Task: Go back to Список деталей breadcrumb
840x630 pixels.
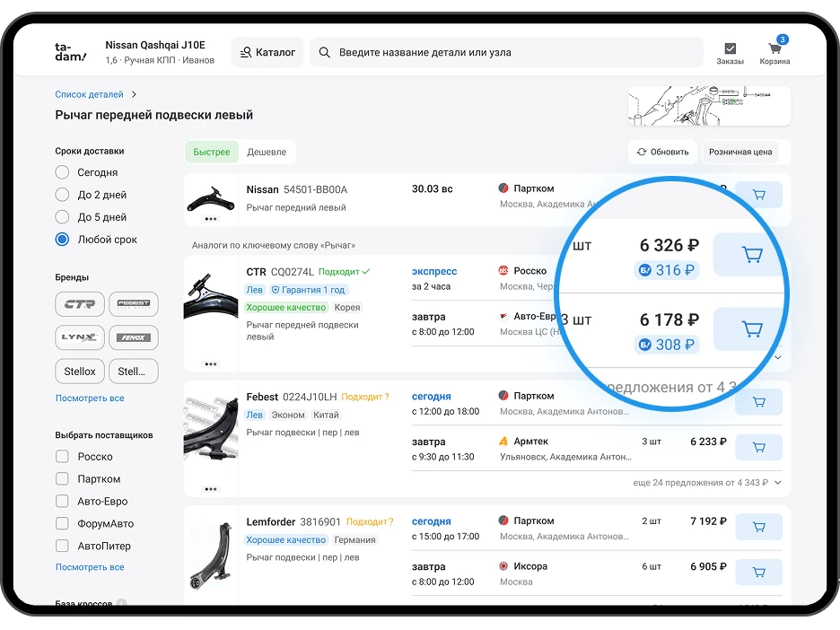Action: coord(89,94)
